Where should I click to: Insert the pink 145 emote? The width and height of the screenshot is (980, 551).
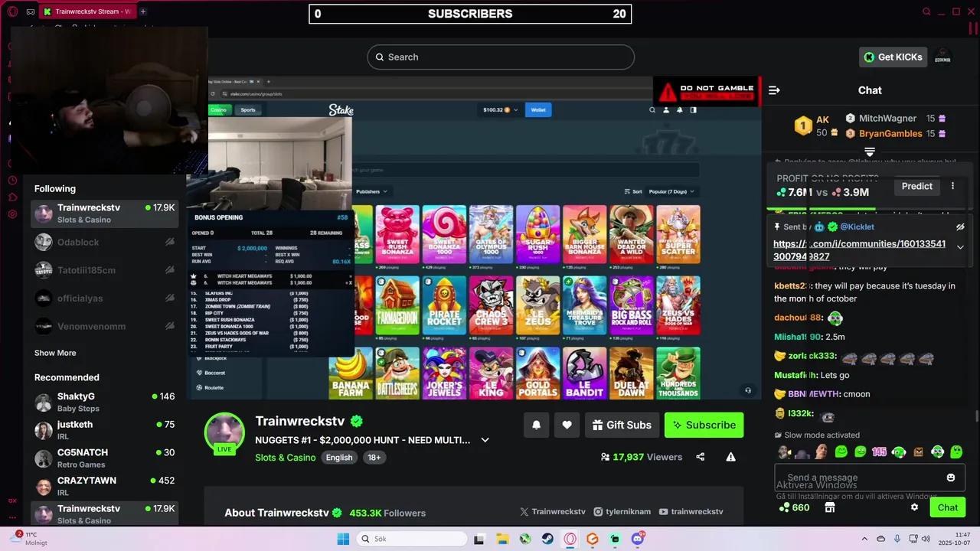879,452
